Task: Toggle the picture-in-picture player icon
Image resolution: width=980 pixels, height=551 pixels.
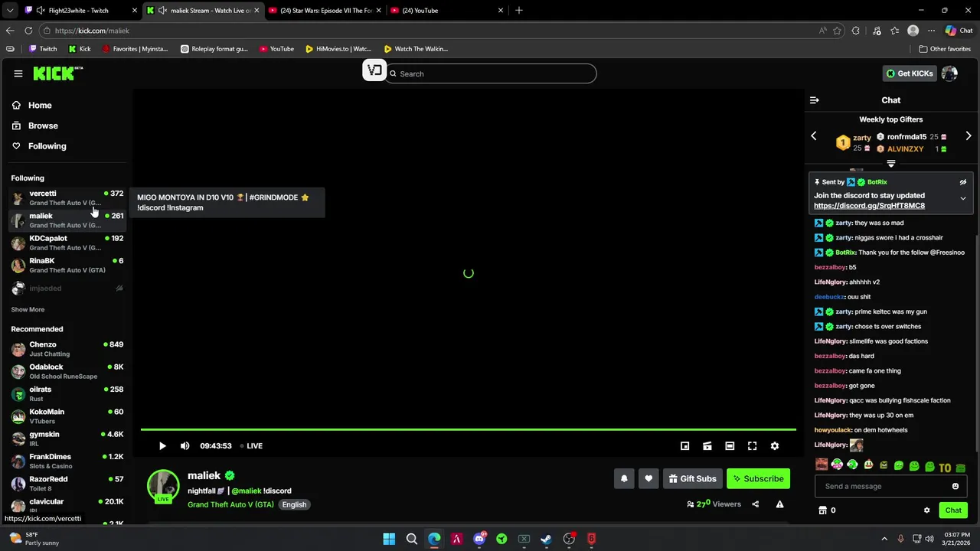Action: [685, 445]
